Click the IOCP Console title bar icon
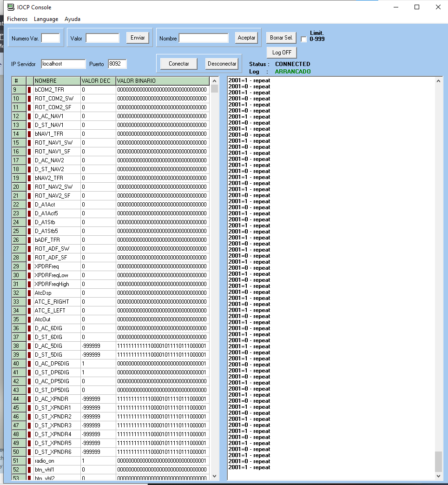The width and height of the screenshot is (448, 485). pos(10,7)
